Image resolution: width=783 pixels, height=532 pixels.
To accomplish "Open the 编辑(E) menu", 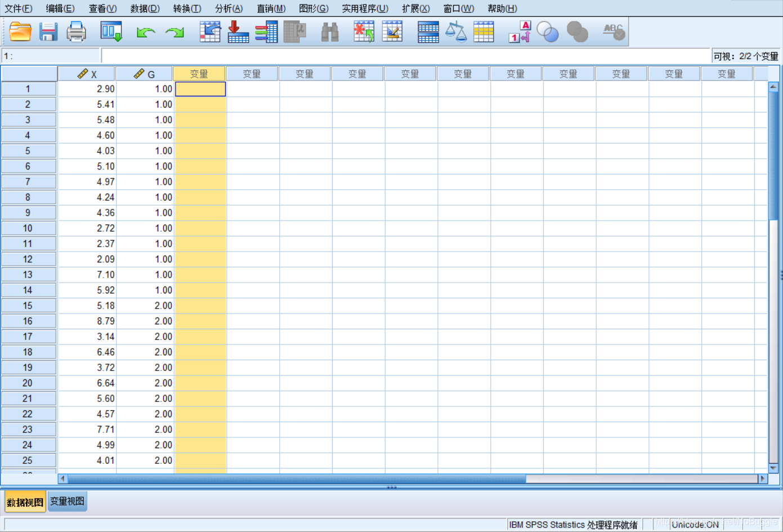I will click(60, 8).
